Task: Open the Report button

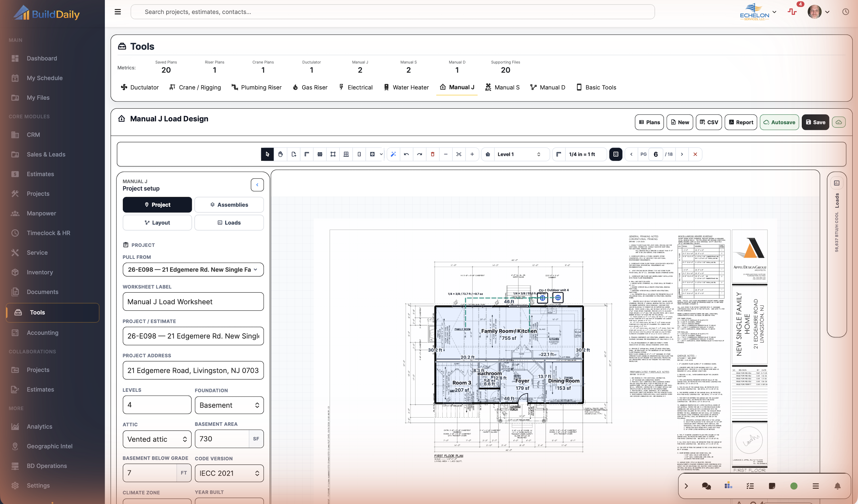Action: pos(741,122)
